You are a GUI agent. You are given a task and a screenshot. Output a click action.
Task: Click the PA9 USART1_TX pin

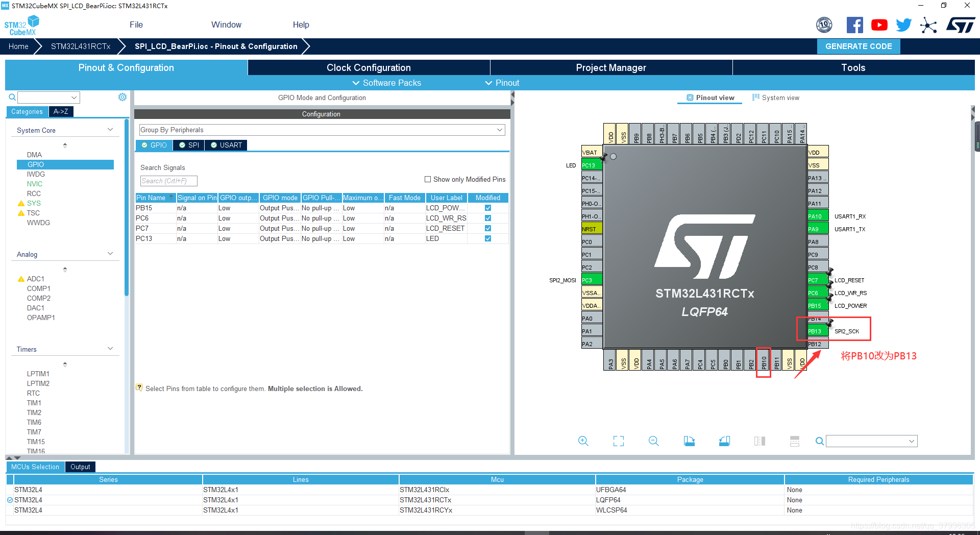coord(818,229)
